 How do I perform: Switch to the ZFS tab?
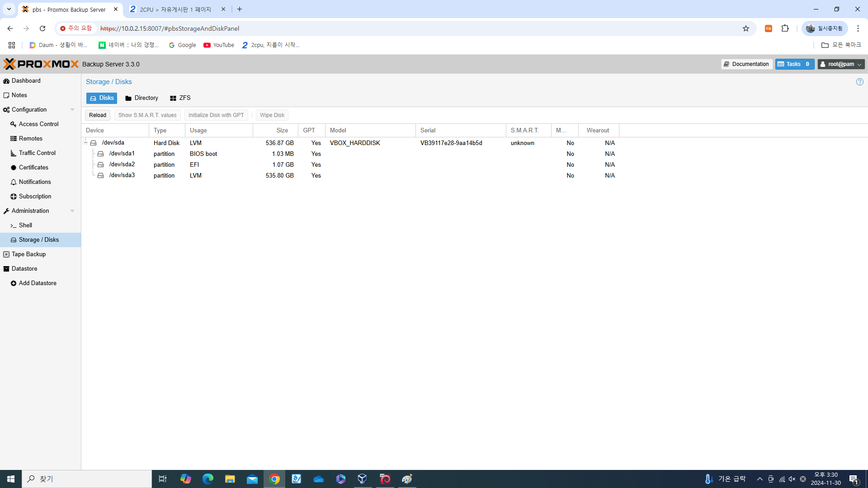click(180, 98)
